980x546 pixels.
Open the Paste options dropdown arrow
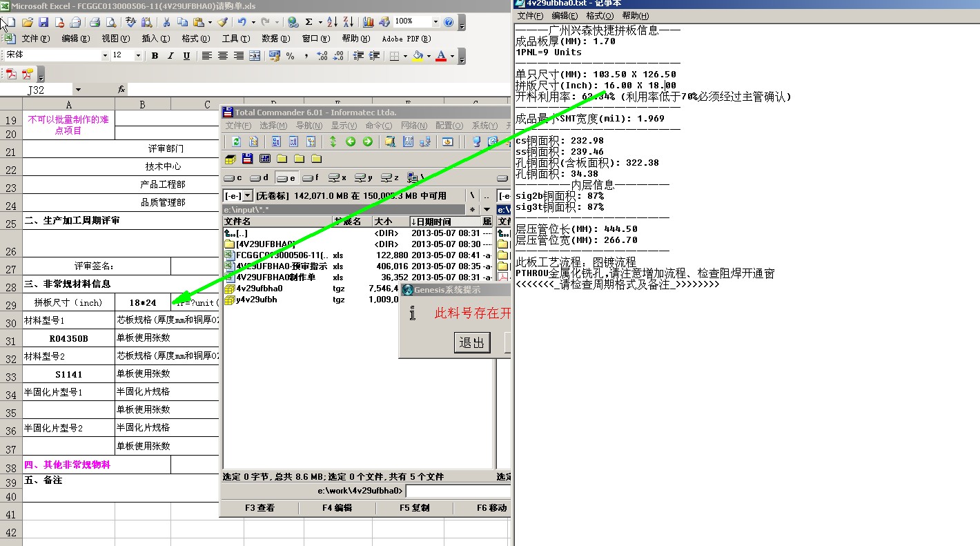(210, 22)
